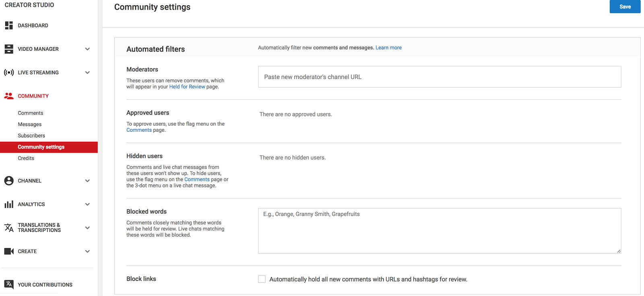
Task: Click the Live Streaming broadcast icon
Action: [9, 72]
